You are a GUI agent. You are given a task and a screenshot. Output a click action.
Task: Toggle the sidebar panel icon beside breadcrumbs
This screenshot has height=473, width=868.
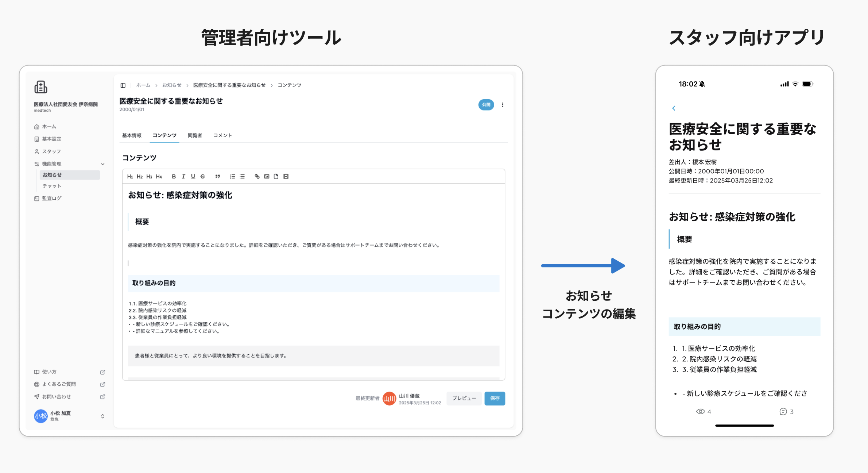[x=123, y=85]
